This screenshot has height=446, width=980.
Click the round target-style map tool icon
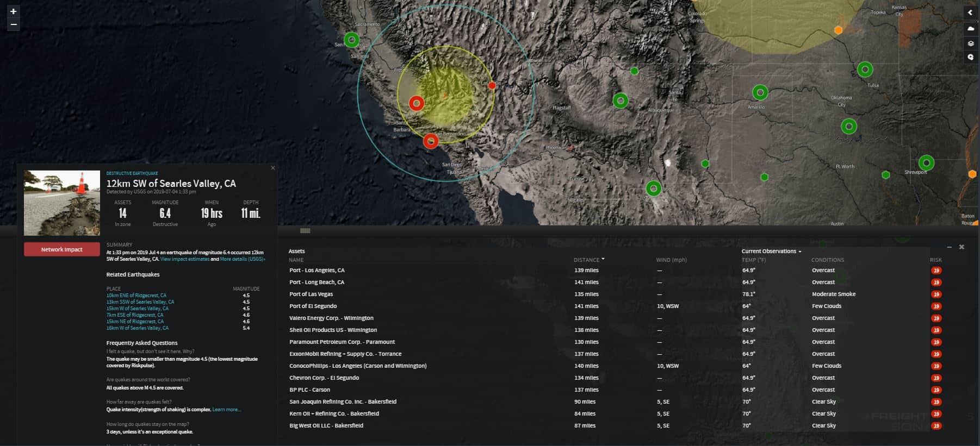coord(971,57)
